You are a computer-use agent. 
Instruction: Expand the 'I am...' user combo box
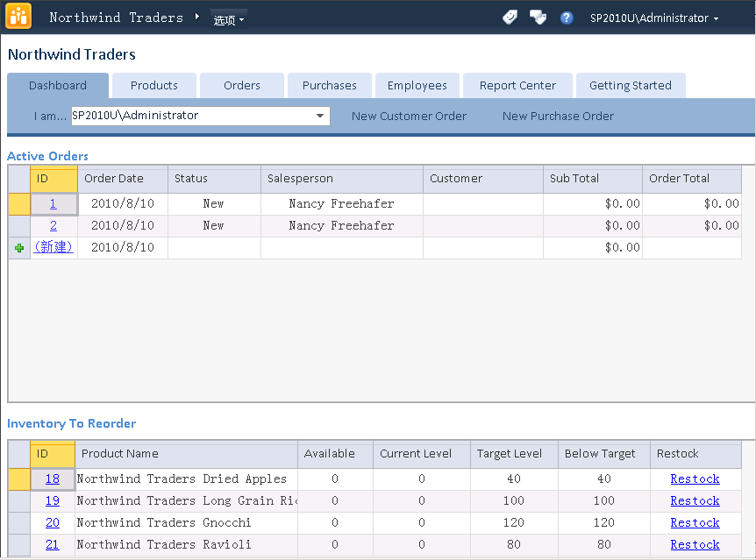pos(319,116)
